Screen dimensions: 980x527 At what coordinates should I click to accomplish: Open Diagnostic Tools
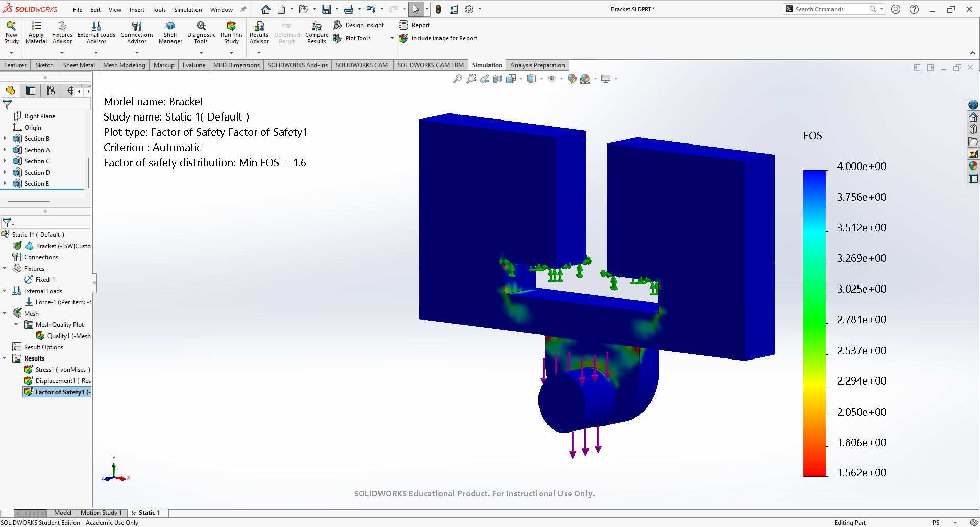click(201, 32)
